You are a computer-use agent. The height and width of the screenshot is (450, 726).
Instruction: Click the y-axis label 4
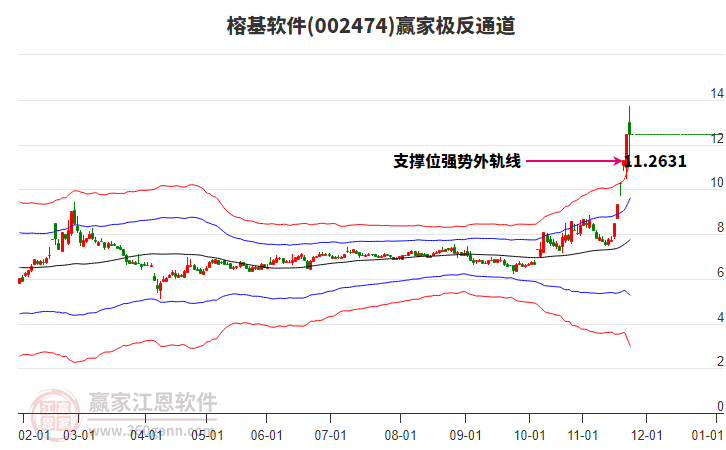point(720,318)
